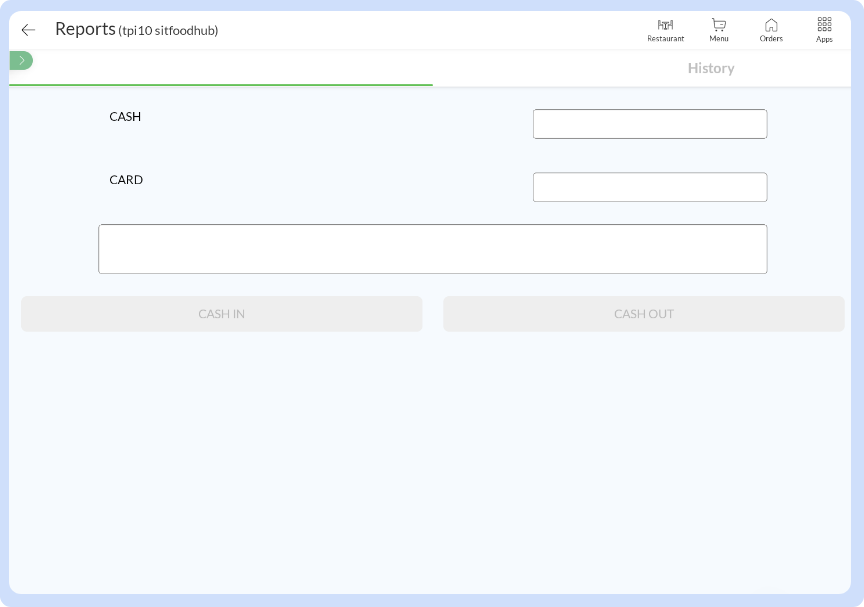Go back using the left arrow
Screen dimensions: 864x607
coord(28,30)
